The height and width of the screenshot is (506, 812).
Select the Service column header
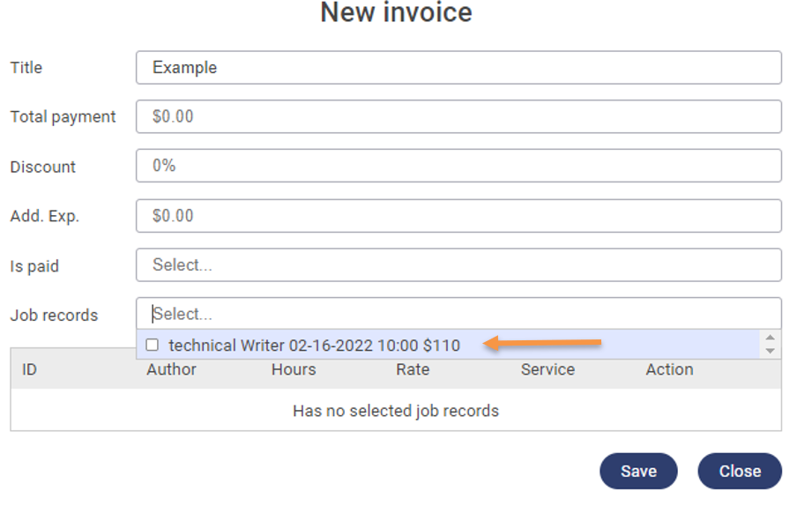coord(548,370)
